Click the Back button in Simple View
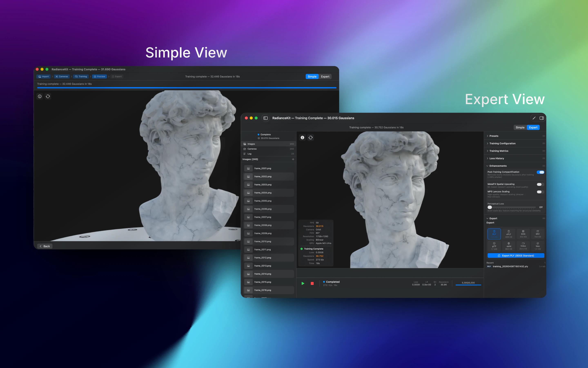 (x=45, y=246)
